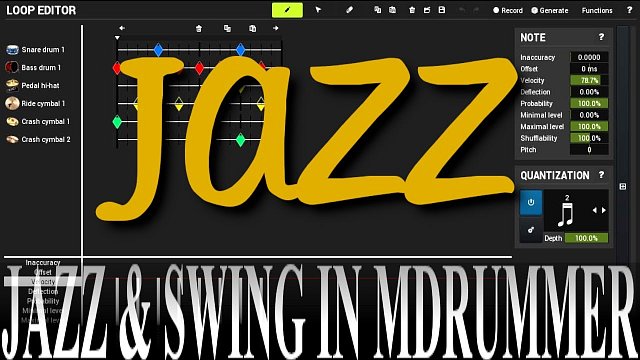Click the save loop floppy icon

[x=442, y=10]
